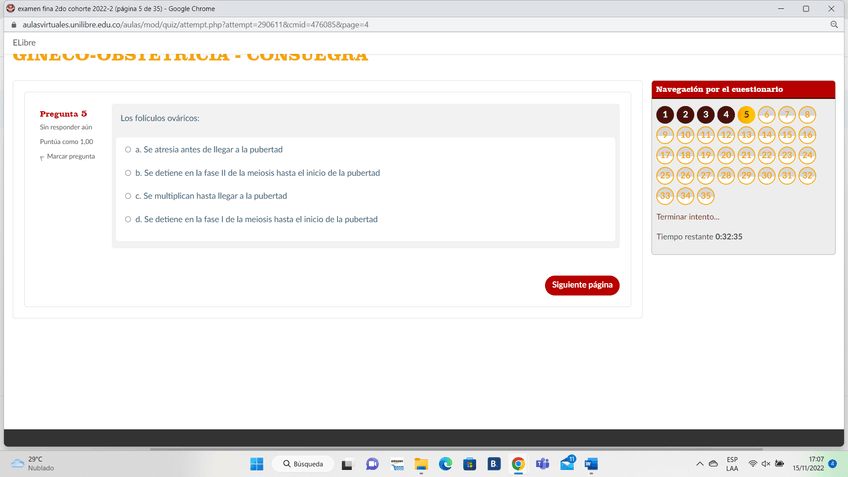Jump to question 26 in navigation
This screenshot has width=848, height=477.
685,176
